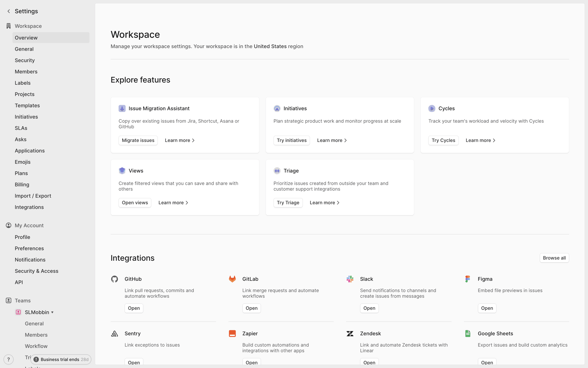Open the GitHub integration
This screenshot has height=368, width=588.
(134, 308)
